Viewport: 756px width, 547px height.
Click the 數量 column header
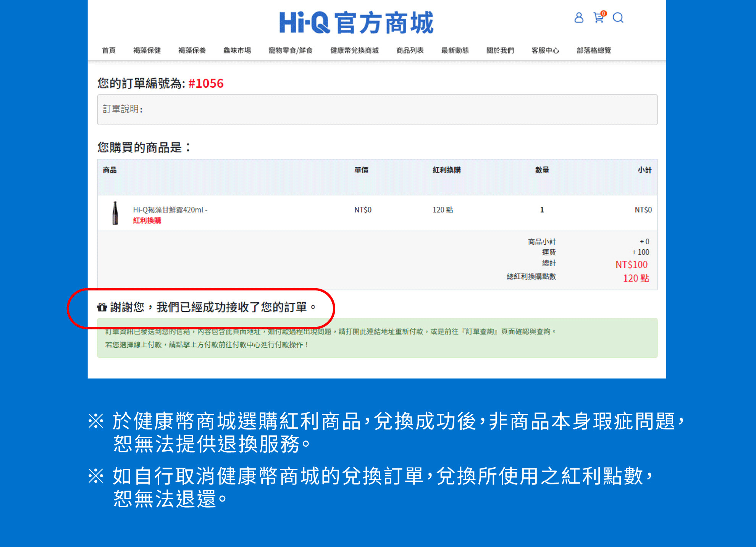[x=542, y=170]
